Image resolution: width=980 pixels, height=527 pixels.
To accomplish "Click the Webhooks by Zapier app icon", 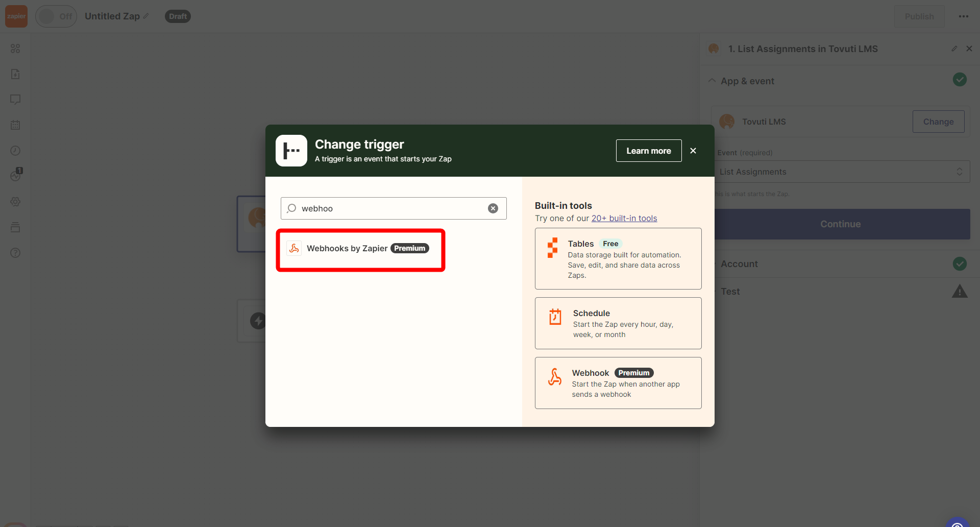I will pos(294,248).
